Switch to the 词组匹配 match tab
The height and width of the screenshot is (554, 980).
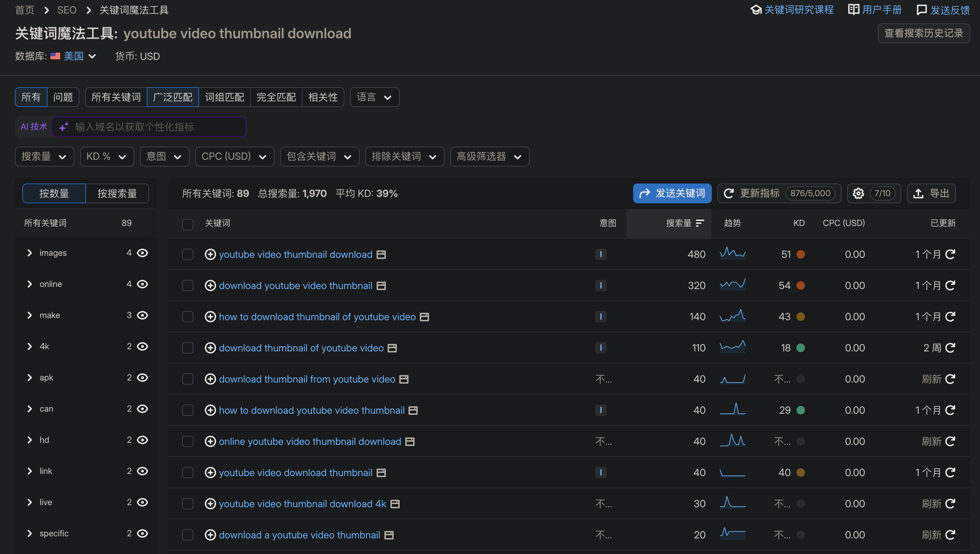(225, 97)
